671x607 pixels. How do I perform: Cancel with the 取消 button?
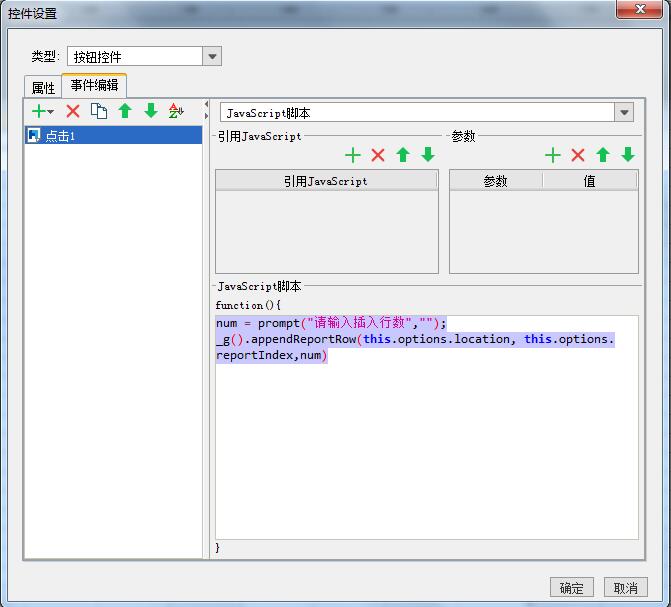point(626,587)
